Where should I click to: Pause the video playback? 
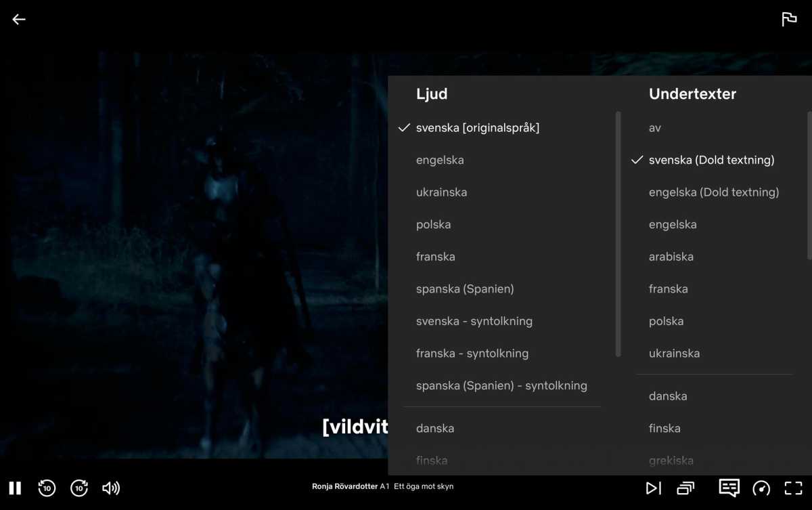tap(15, 488)
